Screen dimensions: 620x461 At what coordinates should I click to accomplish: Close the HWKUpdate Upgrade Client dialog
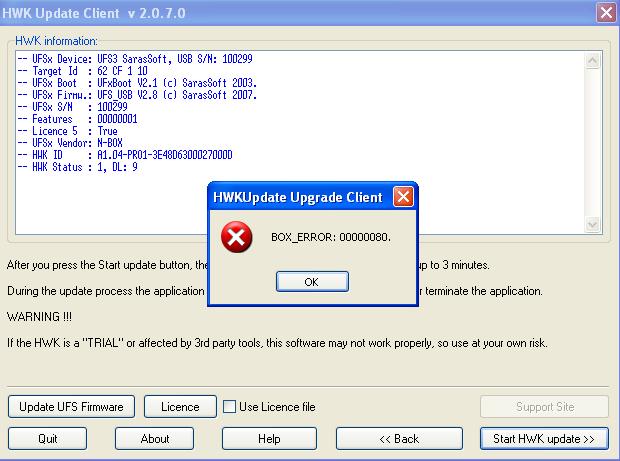pyautogui.click(x=403, y=196)
